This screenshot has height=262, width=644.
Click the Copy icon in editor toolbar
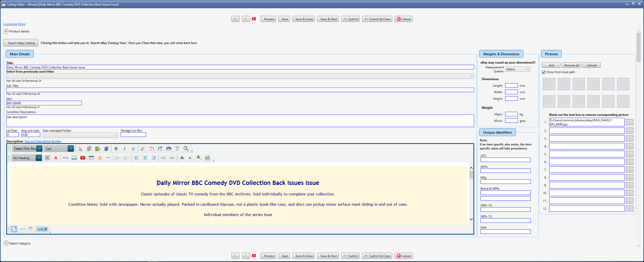tap(89, 149)
